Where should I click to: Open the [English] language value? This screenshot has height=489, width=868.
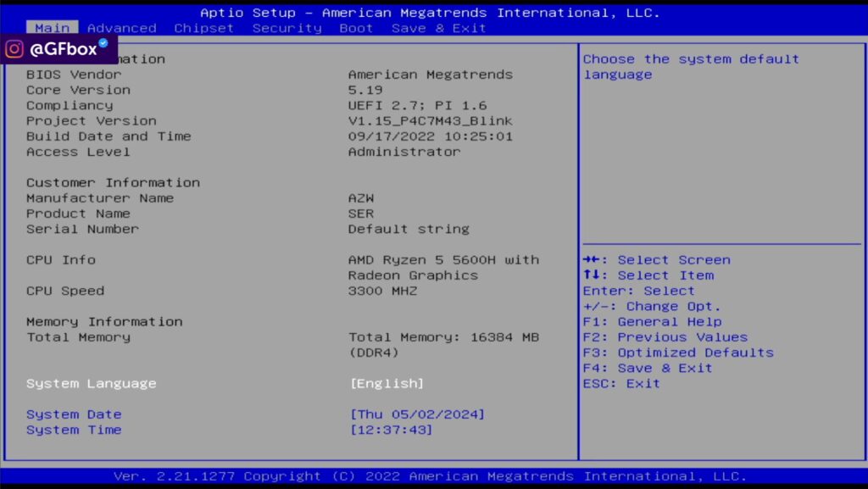387,383
